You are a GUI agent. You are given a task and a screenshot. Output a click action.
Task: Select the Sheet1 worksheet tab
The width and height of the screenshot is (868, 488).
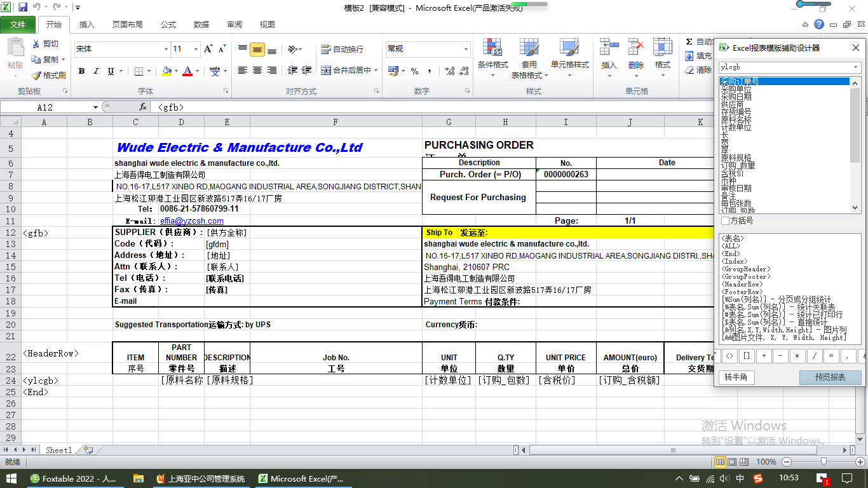click(58, 450)
